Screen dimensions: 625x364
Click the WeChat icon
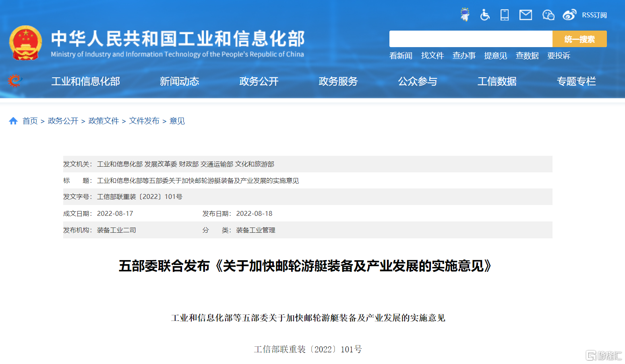click(x=548, y=15)
